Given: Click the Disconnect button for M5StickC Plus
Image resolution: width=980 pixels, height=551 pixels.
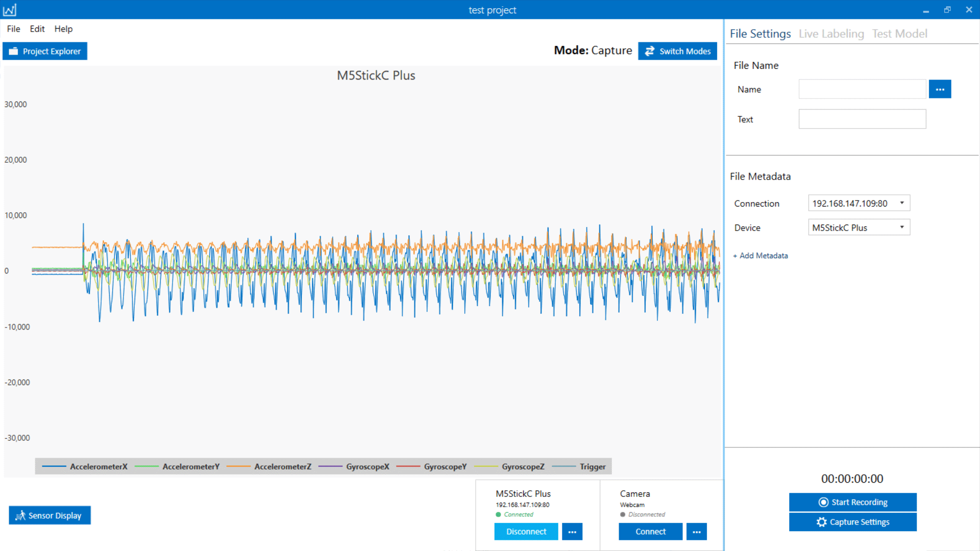Looking at the screenshot, I should click(526, 531).
